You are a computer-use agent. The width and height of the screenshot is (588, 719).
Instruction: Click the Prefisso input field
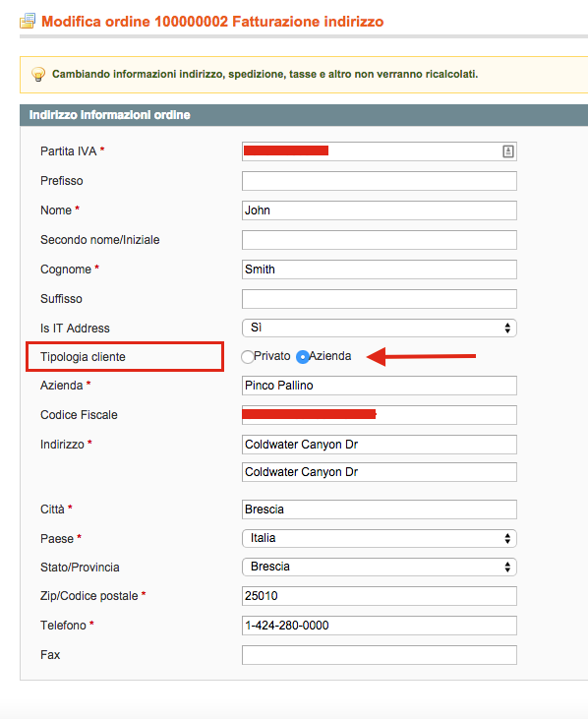380,181
